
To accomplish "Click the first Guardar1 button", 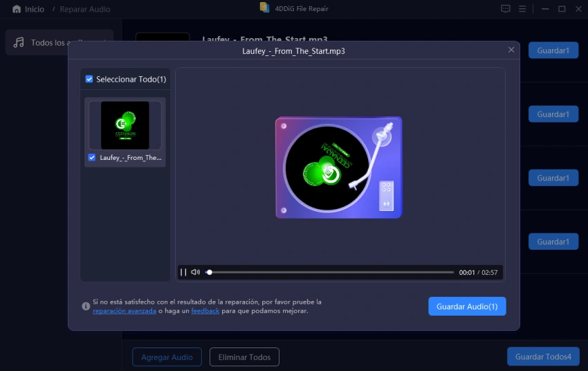I will tap(553, 51).
